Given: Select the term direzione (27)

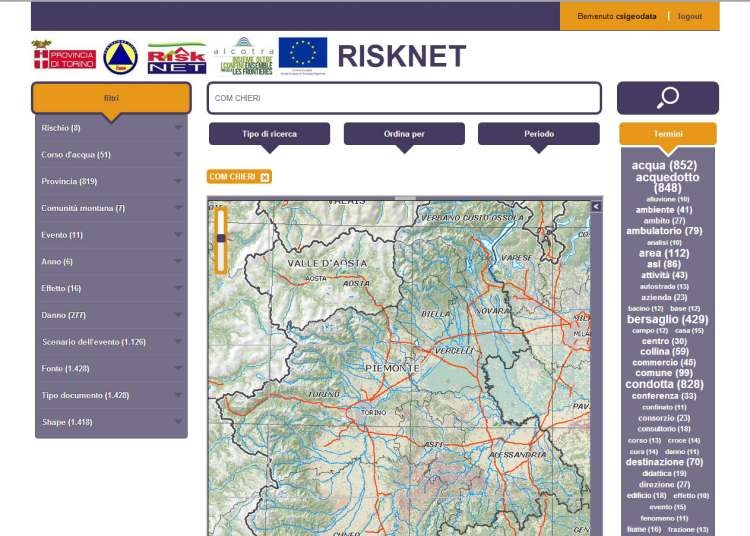Looking at the screenshot, I should tap(664, 484).
